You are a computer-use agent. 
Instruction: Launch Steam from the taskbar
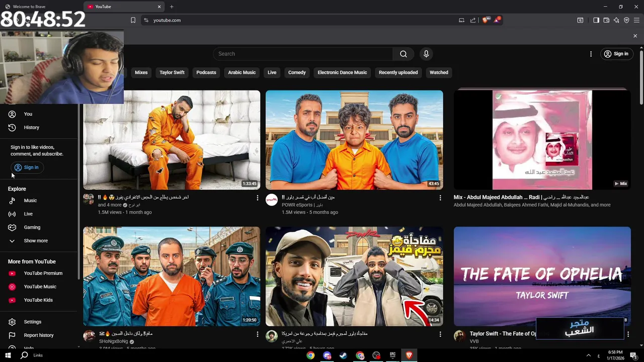point(343,355)
